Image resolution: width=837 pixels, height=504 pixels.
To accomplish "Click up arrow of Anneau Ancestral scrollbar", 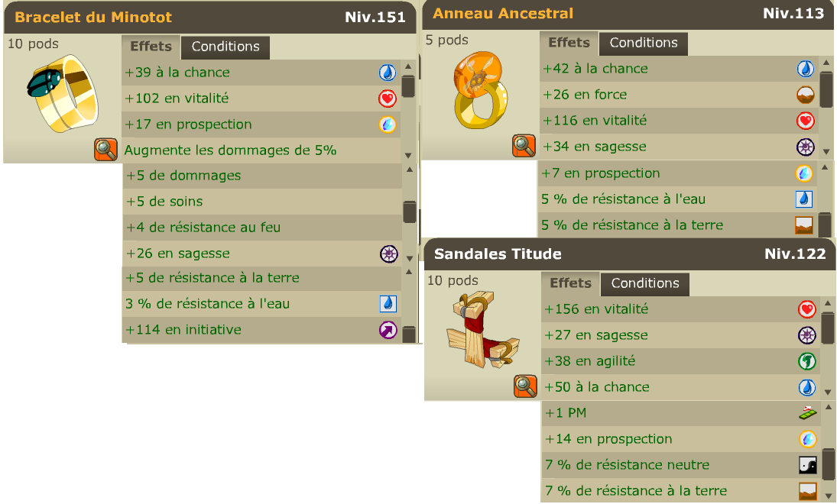I will pyautogui.click(x=826, y=63).
